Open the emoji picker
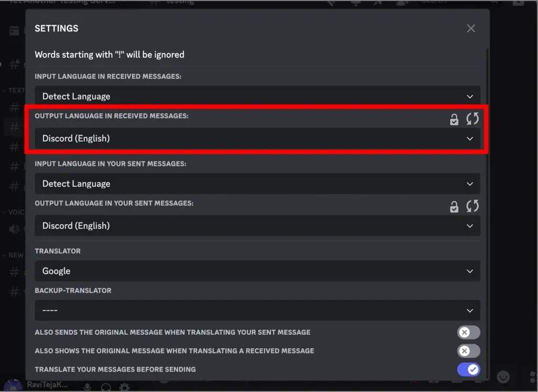 (x=503, y=377)
